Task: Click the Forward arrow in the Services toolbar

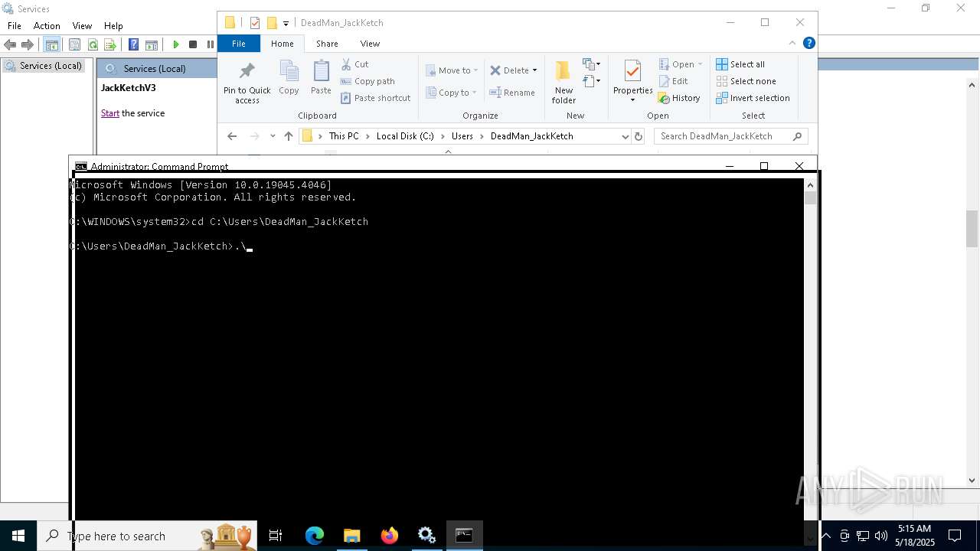Action: click(28, 44)
